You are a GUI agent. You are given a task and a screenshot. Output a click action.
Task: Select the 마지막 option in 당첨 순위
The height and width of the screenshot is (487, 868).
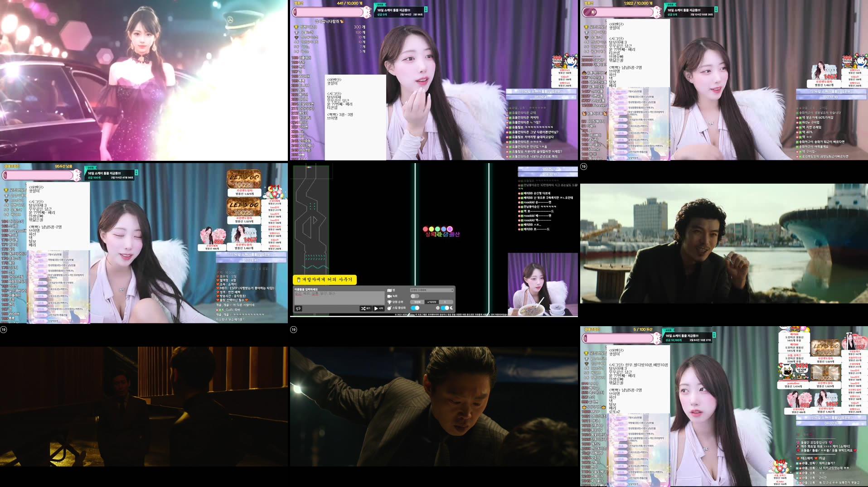(x=432, y=302)
